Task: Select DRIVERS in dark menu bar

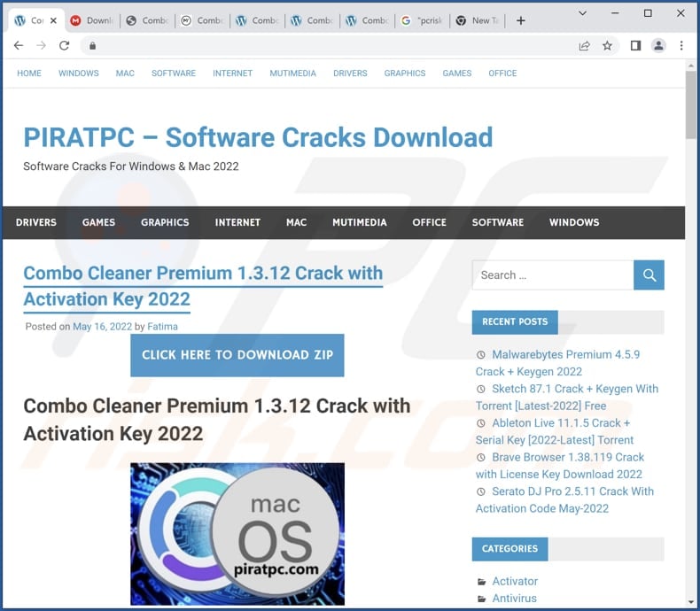Action: pos(36,222)
